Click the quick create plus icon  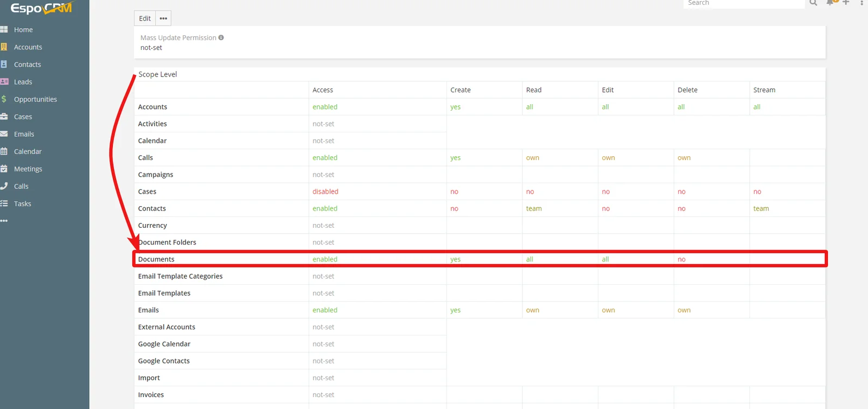[x=846, y=3]
